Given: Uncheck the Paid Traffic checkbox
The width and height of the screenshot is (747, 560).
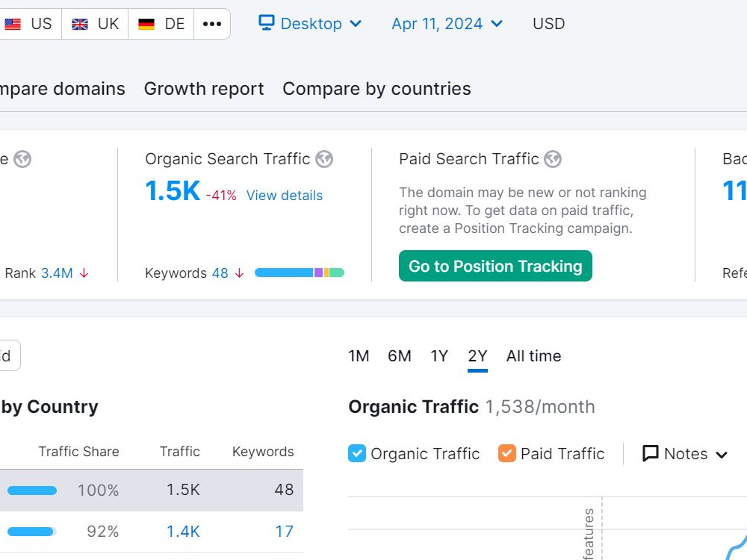Looking at the screenshot, I should pos(507,453).
